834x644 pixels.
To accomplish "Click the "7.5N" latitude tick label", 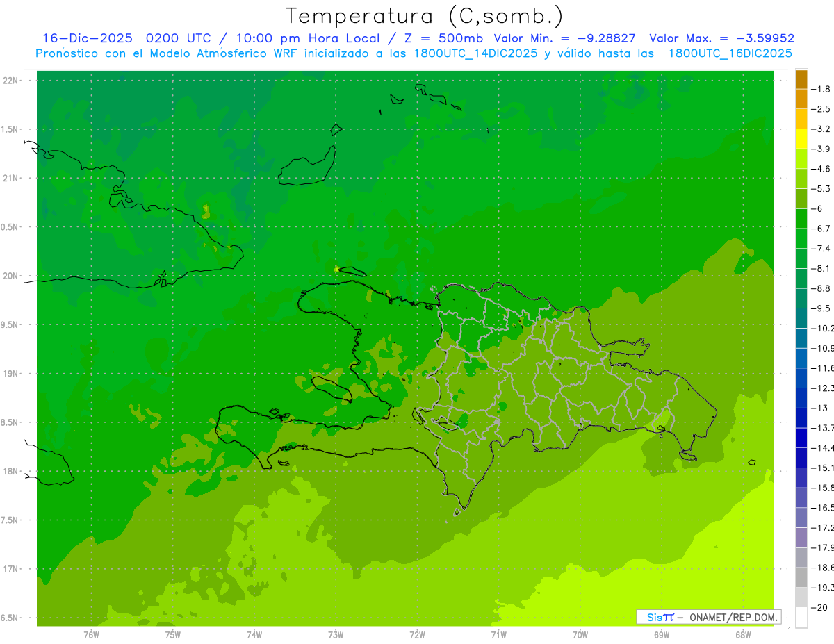I will (x=10, y=520).
